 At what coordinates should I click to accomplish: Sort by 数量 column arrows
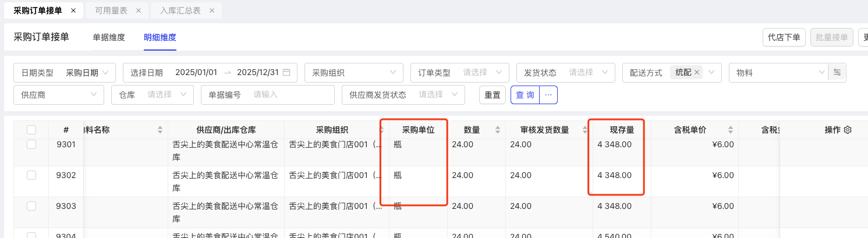497,130
